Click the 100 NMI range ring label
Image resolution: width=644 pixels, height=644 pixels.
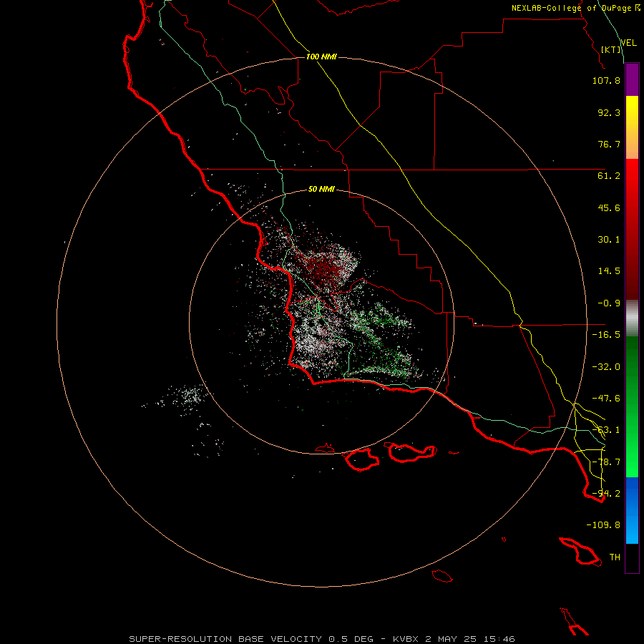click(x=321, y=57)
